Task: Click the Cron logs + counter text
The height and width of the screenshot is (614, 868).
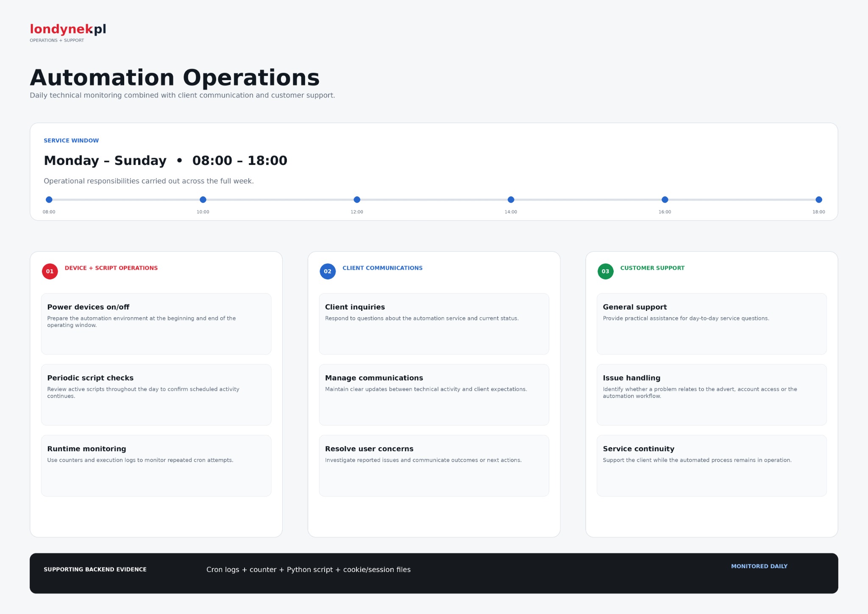Action: (309, 569)
